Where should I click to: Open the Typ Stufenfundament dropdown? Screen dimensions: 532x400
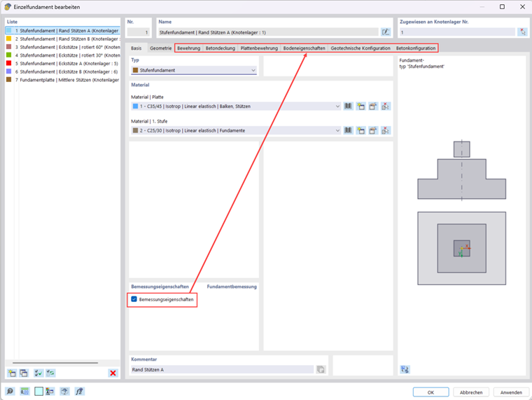194,70
